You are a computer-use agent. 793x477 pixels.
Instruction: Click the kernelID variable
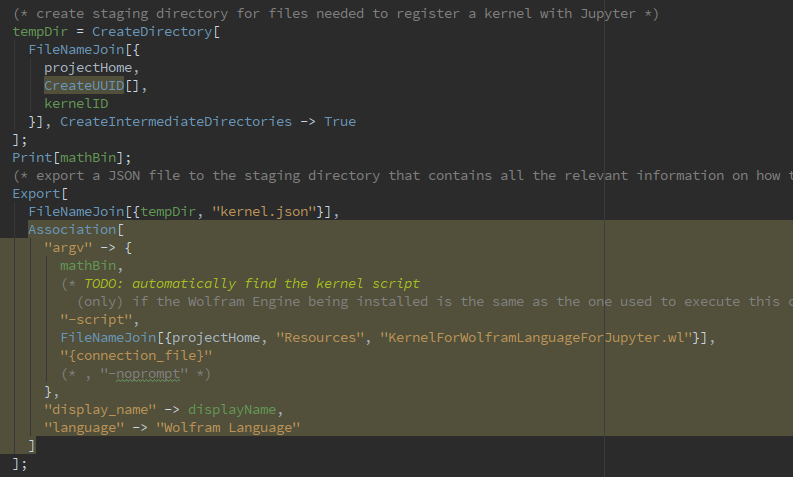pos(76,103)
